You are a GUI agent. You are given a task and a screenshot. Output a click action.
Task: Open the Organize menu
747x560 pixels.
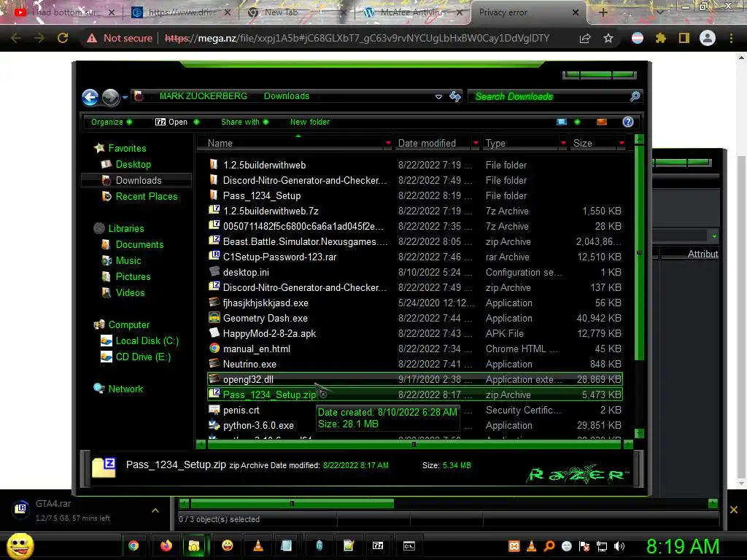pos(111,122)
